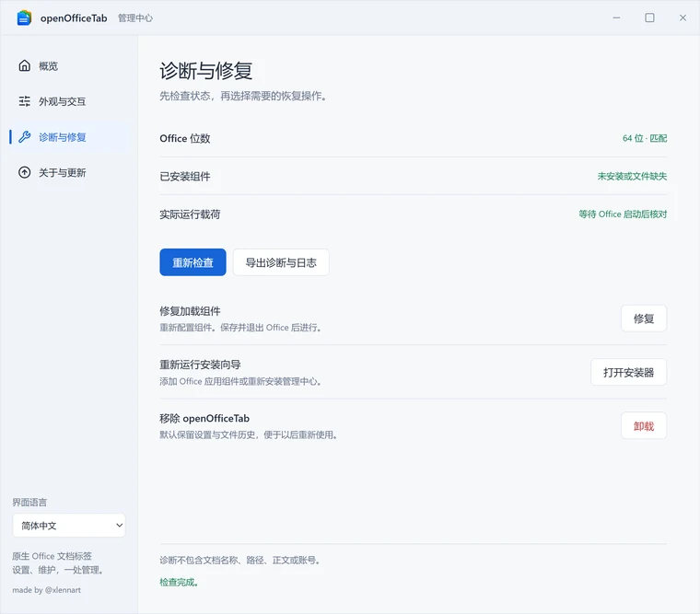Click the 修复加载组件 heading
The height and width of the screenshot is (614, 700).
(x=190, y=311)
